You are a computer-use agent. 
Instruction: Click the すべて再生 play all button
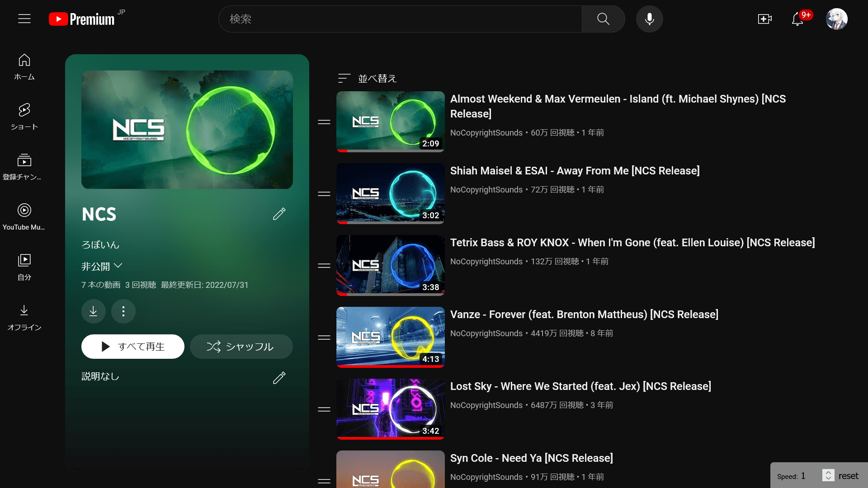click(x=133, y=347)
